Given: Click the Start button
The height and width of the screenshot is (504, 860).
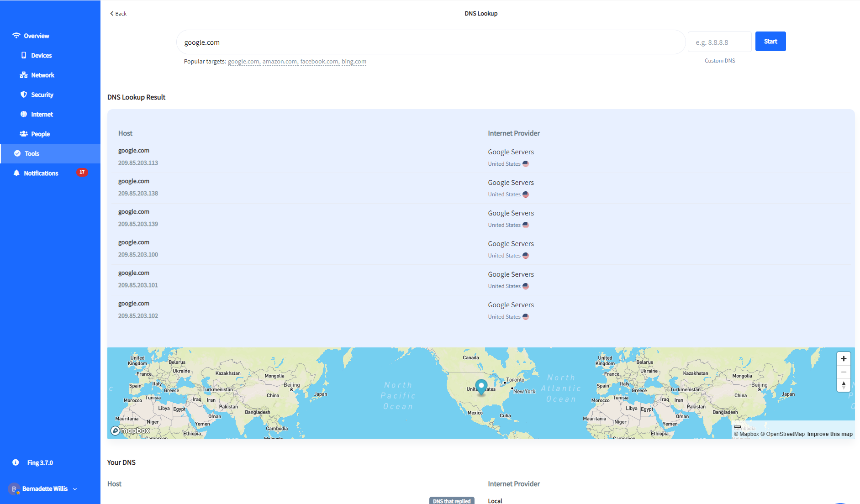Looking at the screenshot, I should coord(770,42).
